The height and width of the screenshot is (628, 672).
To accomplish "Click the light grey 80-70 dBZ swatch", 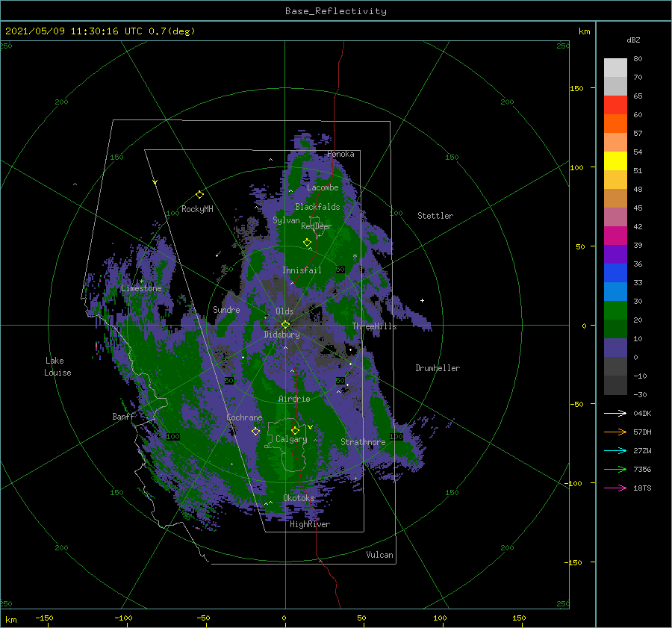I will click(x=615, y=68).
